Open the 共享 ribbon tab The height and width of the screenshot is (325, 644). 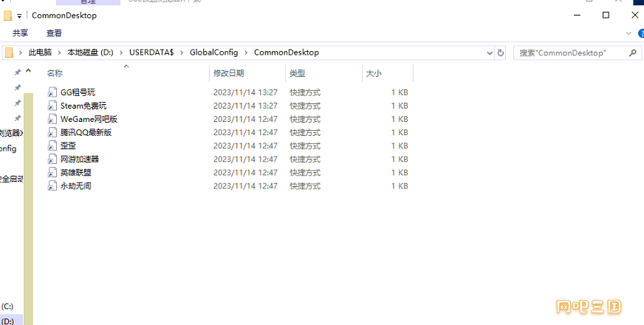point(21,33)
